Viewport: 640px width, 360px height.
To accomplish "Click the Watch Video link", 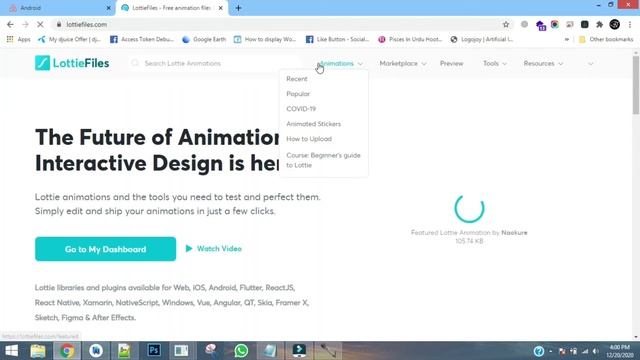I will pos(214,249).
